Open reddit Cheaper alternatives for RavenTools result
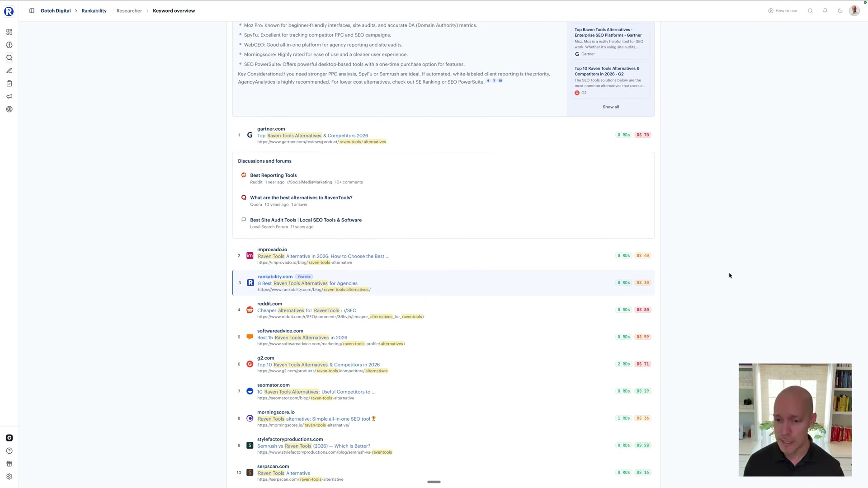Image resolution: width=868 pixels, height=488 pixels. pos(307,310)
